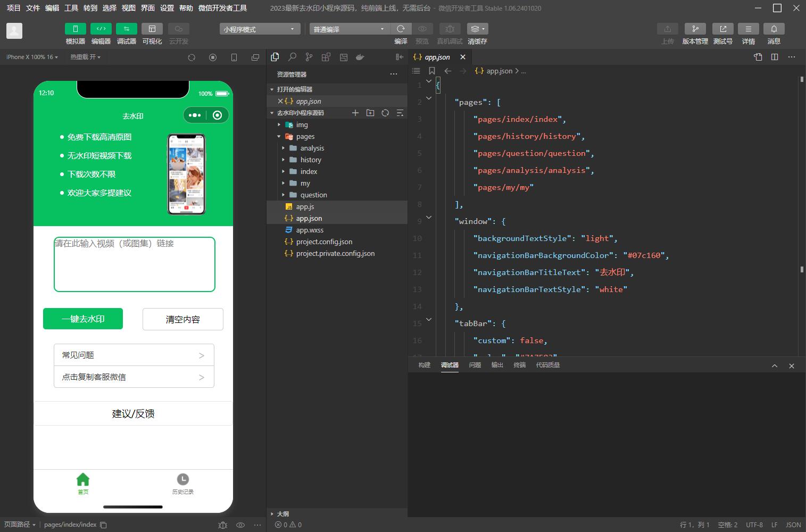Open hot reload (热重载) dropdown
The image size is (806, 532).
point(85,57)
